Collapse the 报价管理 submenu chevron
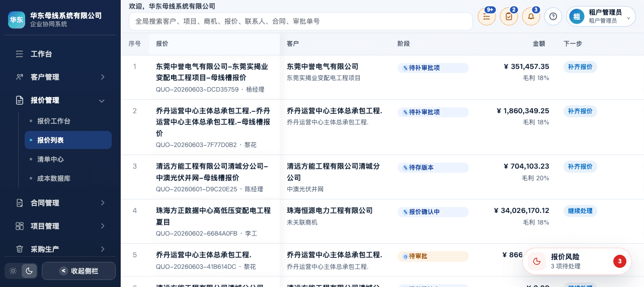Viewport: 644px width, 287px height. [x=102, y=101]
